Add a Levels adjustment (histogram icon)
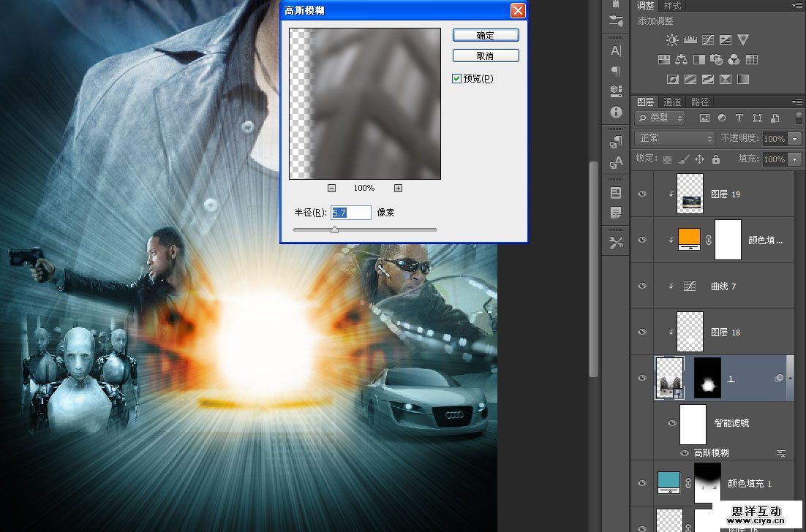Viewport: 806px width, 532px height. pyautogui.click(x=690, y=39)
